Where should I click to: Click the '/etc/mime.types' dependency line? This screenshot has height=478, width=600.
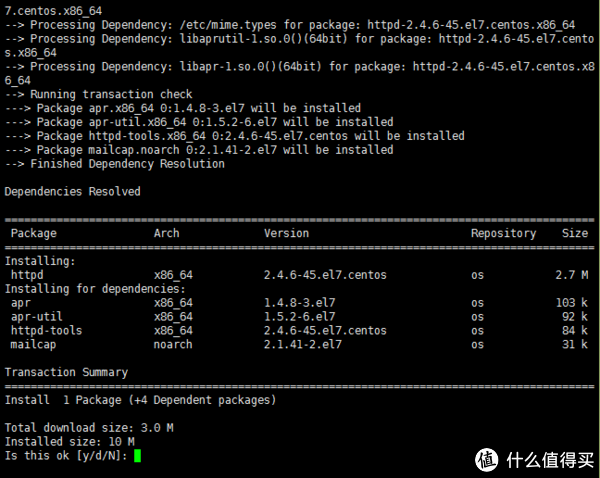point(290,25)
